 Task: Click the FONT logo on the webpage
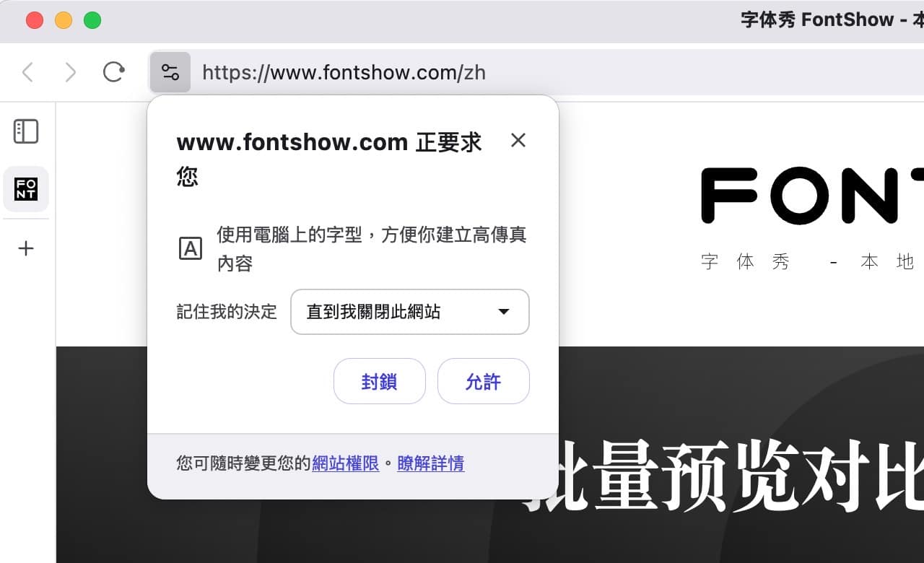click(x=812, y=195)
